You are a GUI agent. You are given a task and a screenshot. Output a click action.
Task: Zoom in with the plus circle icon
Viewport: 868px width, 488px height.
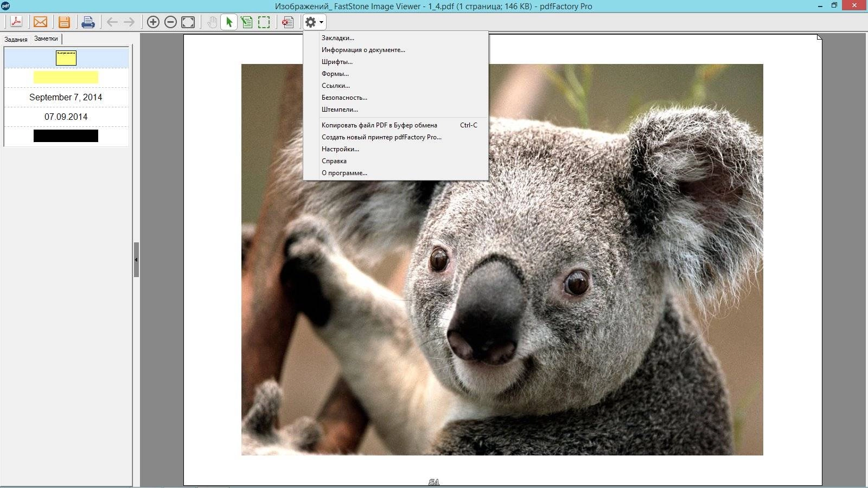[x=153, y=22]
